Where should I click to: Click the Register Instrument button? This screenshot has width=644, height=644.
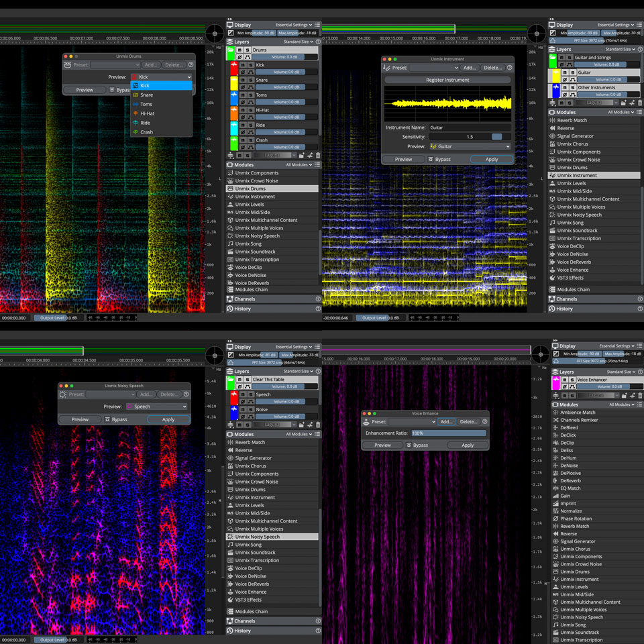click(447, 80)
